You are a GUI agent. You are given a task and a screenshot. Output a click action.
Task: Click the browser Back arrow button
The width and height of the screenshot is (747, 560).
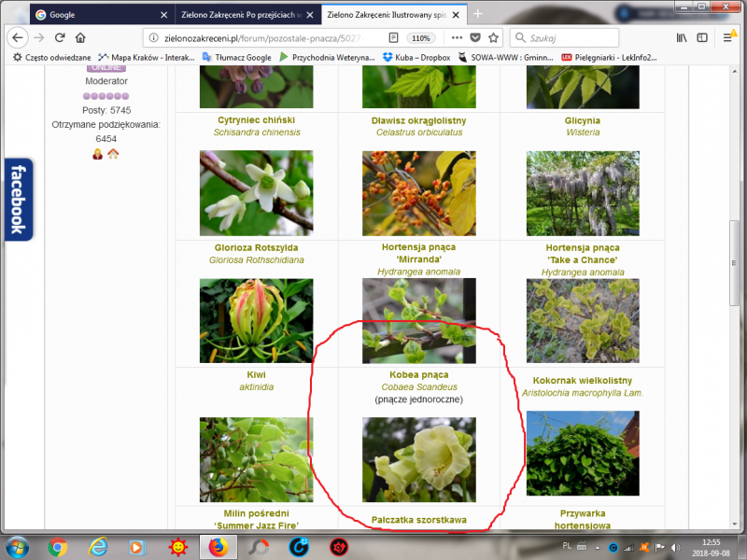click(17, 37)
